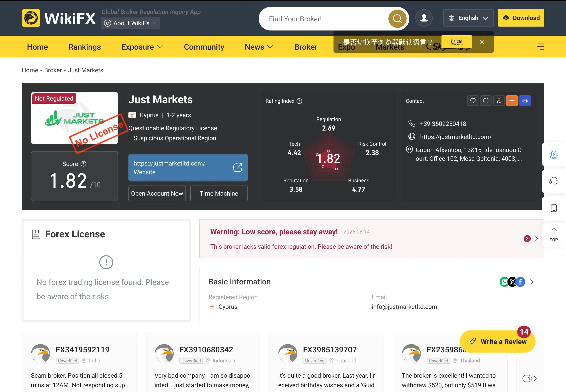Click the warning count badge 2
This screenshot has width=566, height=392.
(527, 239)
